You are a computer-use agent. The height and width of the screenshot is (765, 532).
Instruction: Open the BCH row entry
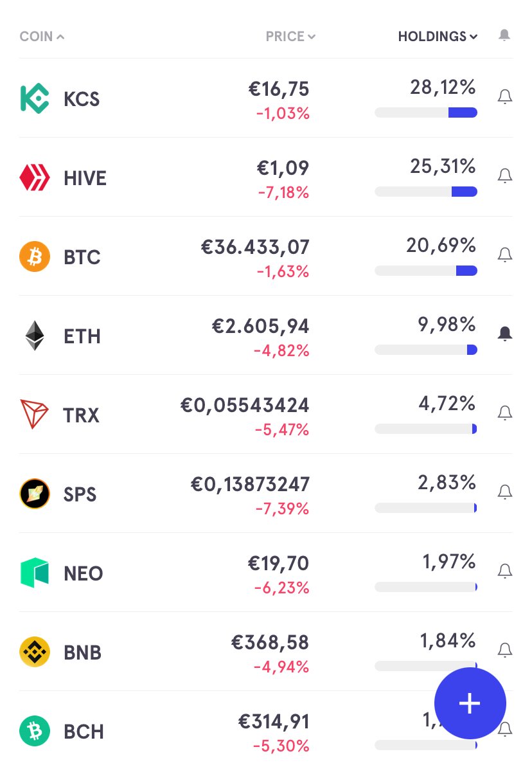pos(266,731)
